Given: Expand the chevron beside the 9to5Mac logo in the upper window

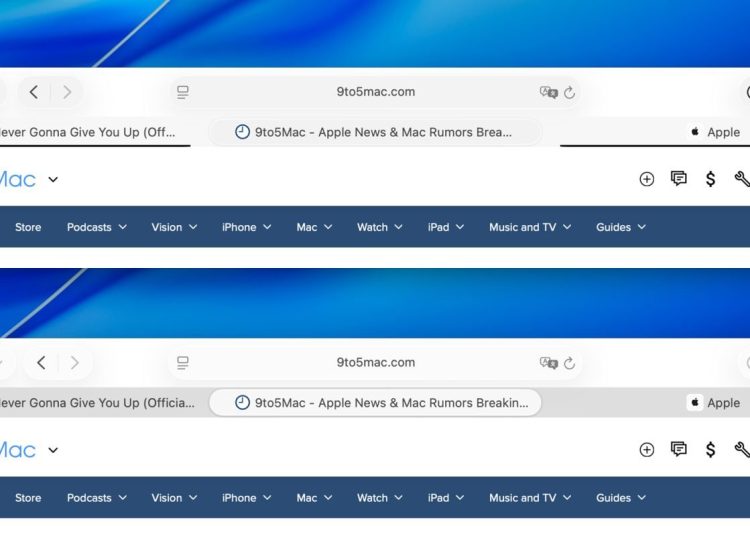Looking at the screenshot, I should point(53,180).
